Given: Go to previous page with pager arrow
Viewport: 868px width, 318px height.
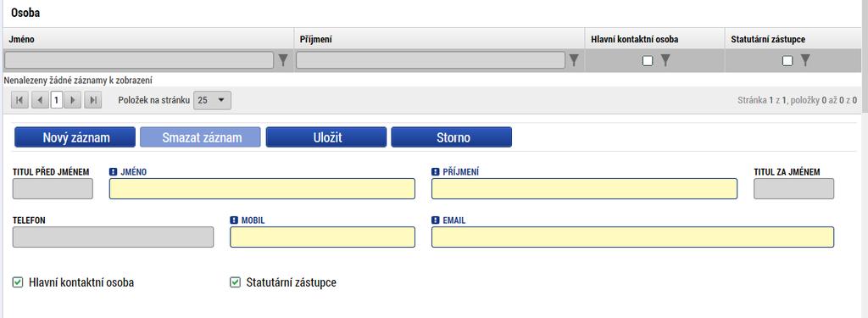Looking at the screenshot, I should (40, 100).
